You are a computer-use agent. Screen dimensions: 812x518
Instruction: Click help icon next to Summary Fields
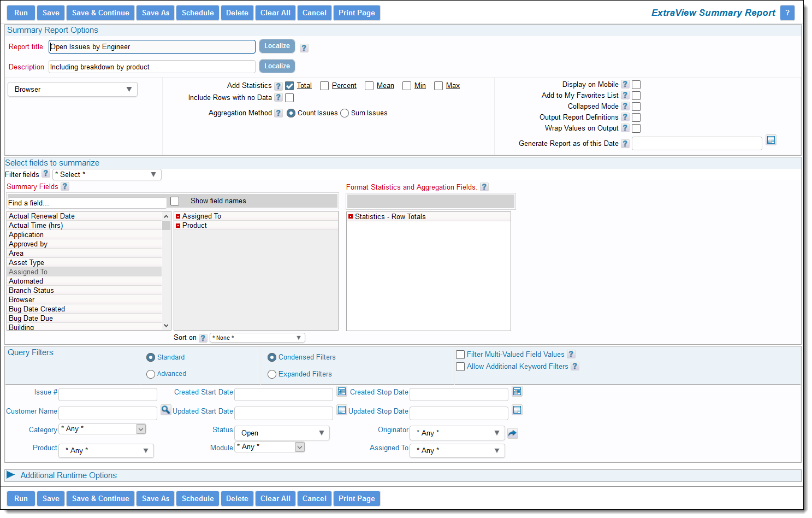point(65,186)
